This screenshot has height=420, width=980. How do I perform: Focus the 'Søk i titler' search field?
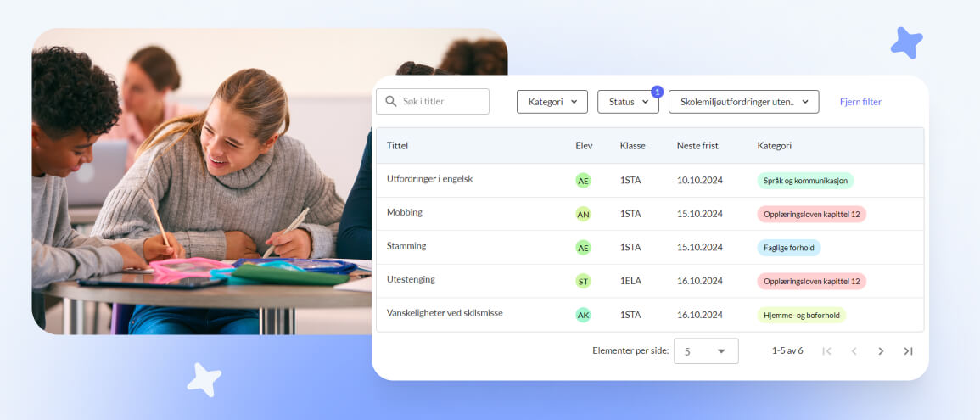[433, 101]
